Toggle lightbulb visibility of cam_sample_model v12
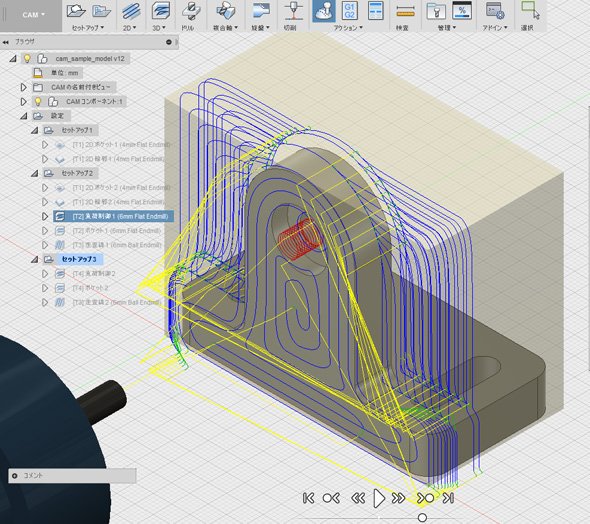Screen dimensions: 590x524 pos(27,59)
